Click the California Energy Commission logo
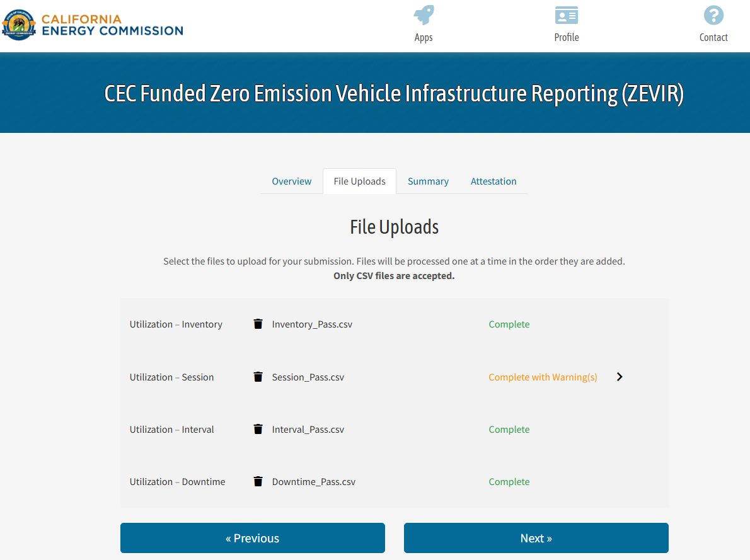 click(92, 26)
